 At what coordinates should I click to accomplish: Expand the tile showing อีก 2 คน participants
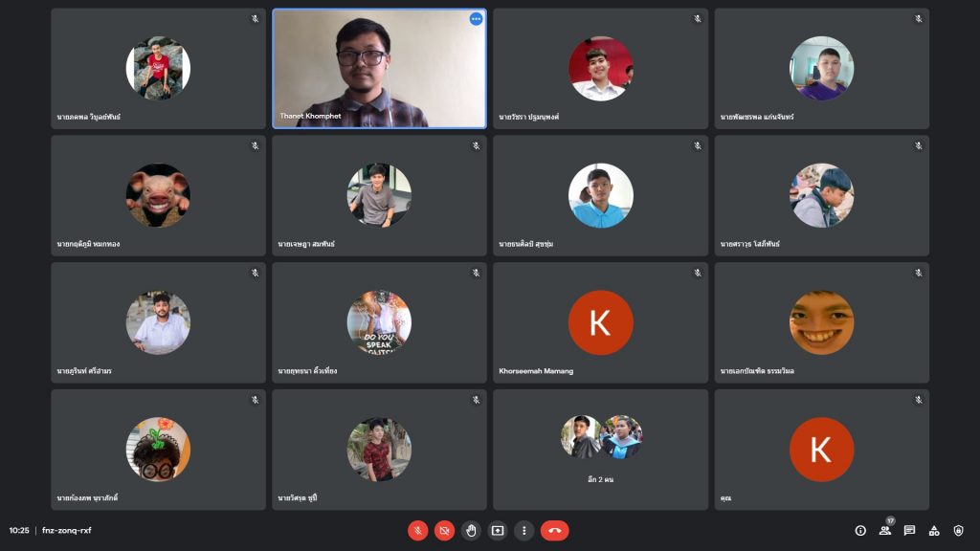600,450
